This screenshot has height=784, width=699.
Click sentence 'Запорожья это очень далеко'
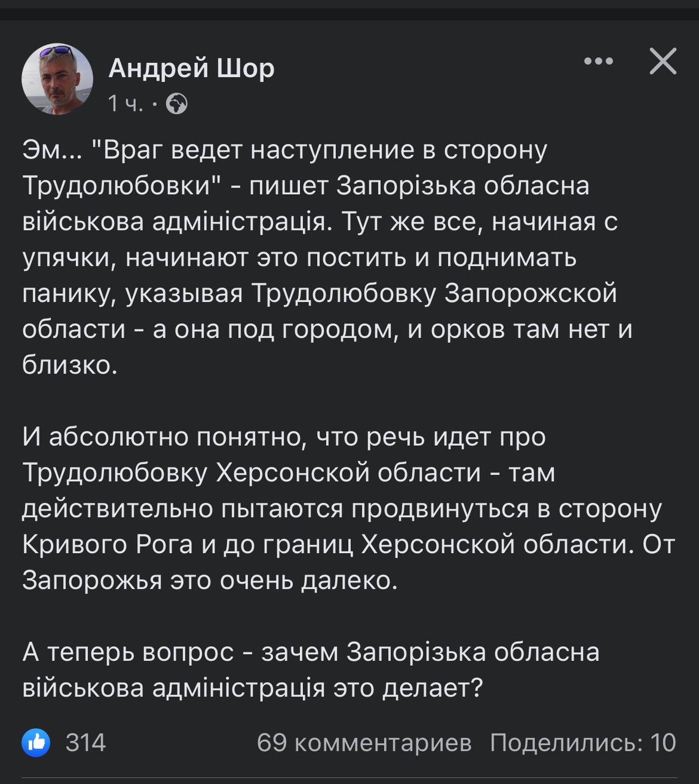(210, 581)
